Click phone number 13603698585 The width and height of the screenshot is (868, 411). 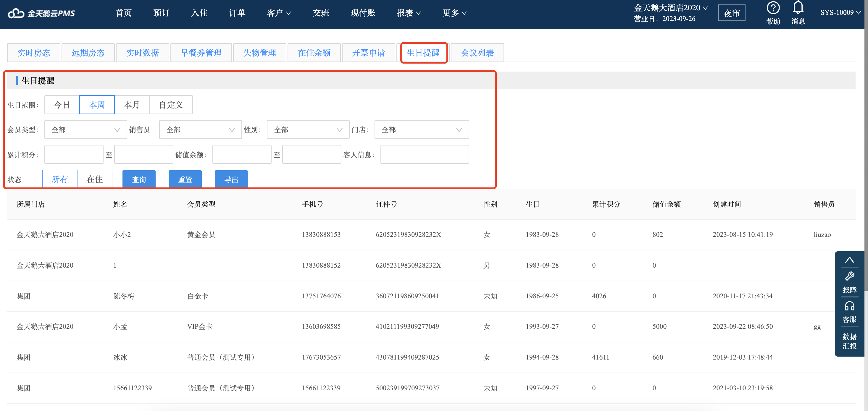pos(321,326)
